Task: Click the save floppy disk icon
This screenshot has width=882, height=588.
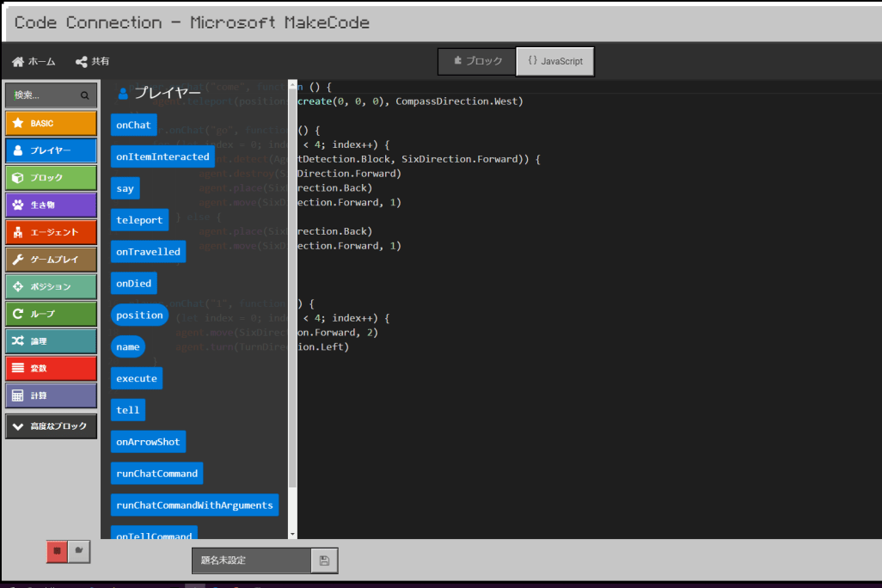Action: (x=324, y=560)
